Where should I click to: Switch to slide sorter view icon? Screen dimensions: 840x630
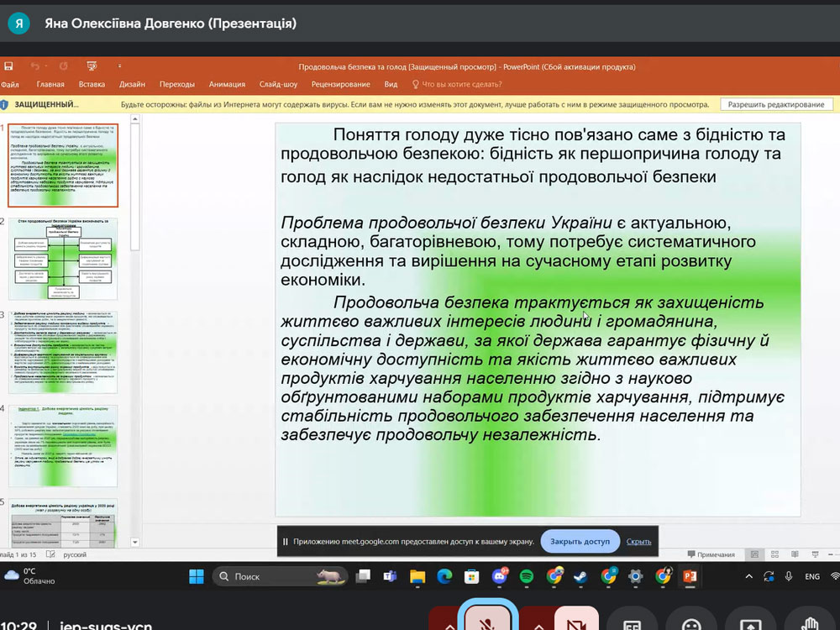[776, 554]
